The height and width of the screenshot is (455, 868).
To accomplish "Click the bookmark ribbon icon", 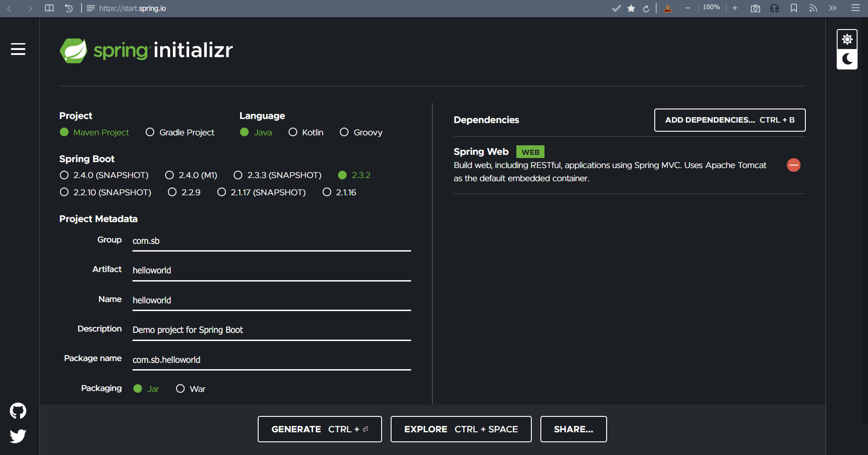I will (794, 8).
